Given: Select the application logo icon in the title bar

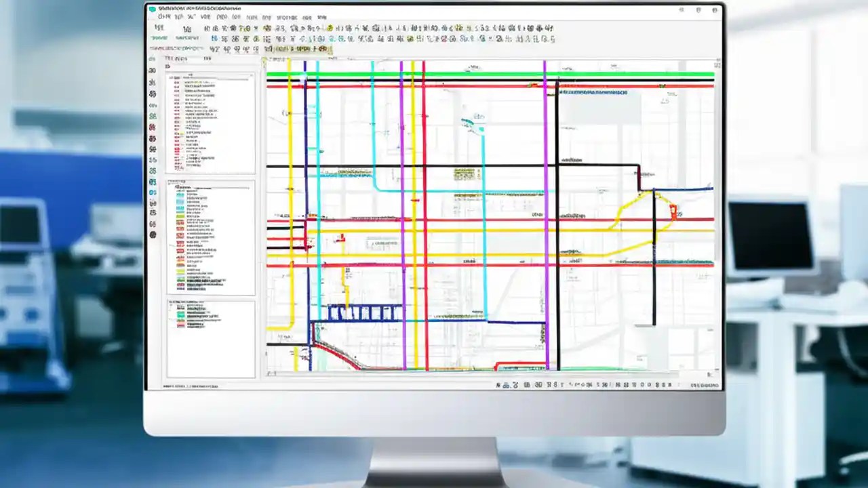Looking at the screenshot, I should (x=155, y=10).
